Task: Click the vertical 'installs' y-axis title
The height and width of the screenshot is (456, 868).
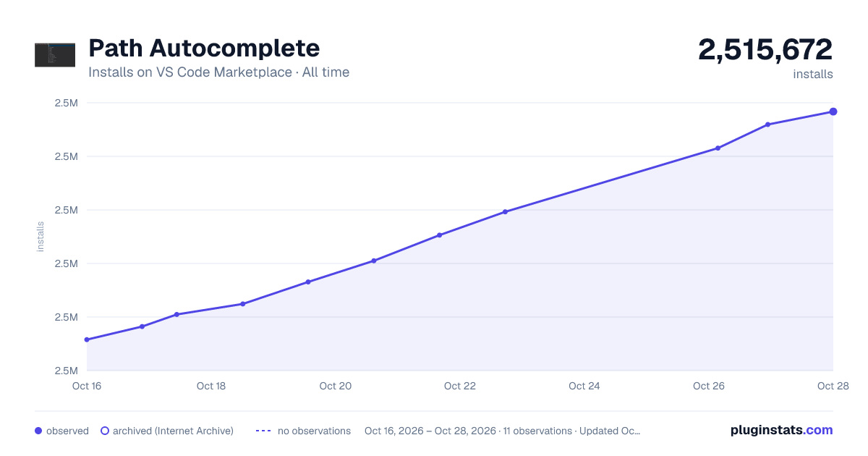Action: (x=41, y=237)
